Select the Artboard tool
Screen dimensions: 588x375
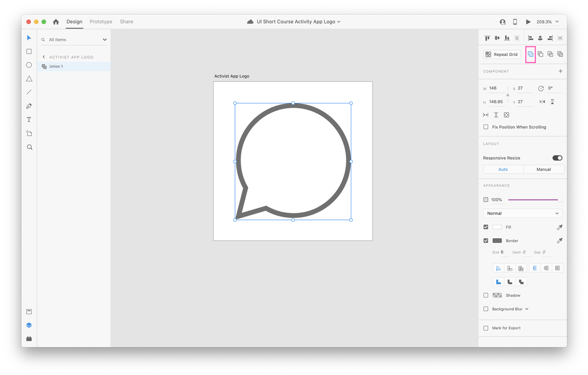tap(29, 133)
